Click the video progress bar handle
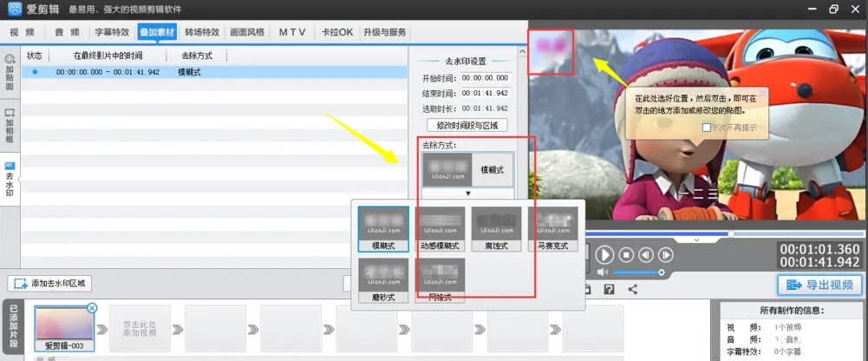Viewport: 868px width, 361px height. coord(731,233)
